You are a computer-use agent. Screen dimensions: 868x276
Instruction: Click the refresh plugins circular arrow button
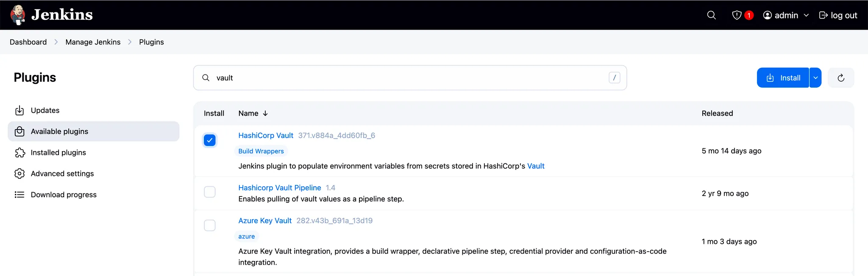tap(841, 77)
